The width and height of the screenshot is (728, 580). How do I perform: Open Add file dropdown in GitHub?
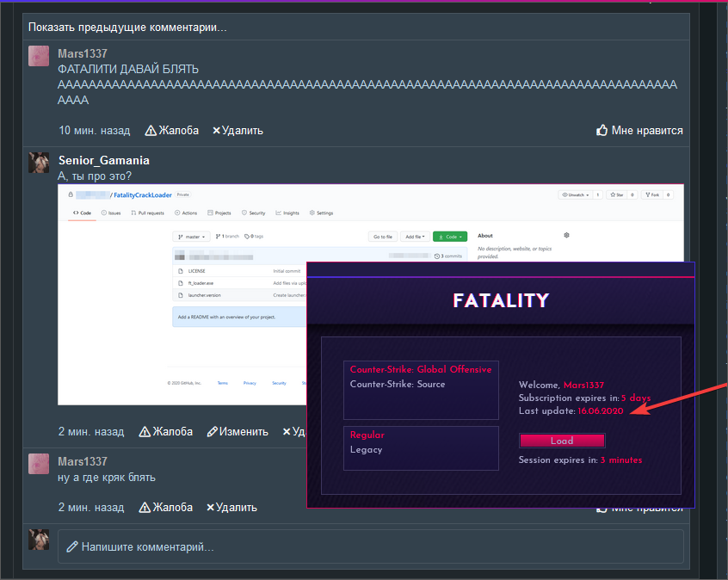tap(415, 237)
